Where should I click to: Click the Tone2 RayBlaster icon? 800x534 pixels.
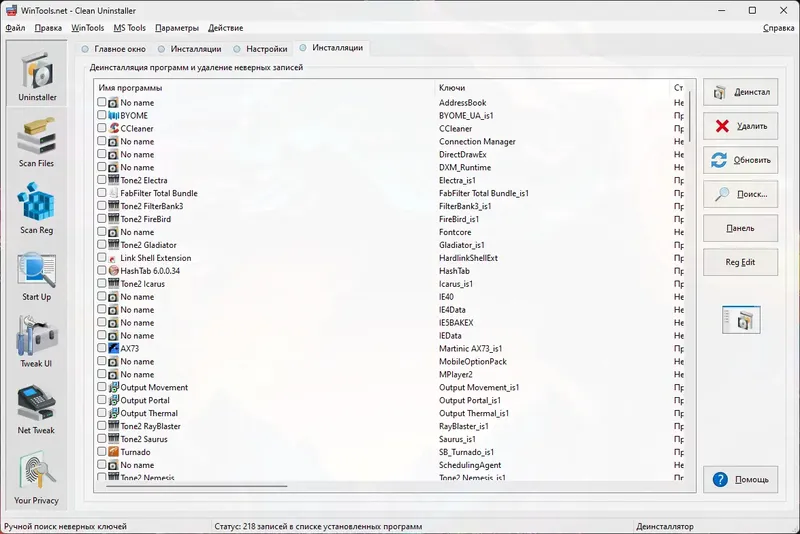point(114,425)
